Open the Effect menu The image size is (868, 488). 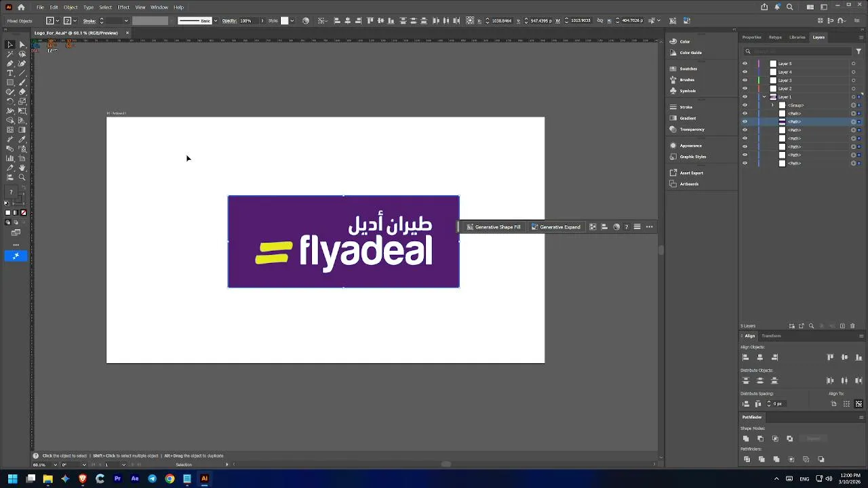123,7
